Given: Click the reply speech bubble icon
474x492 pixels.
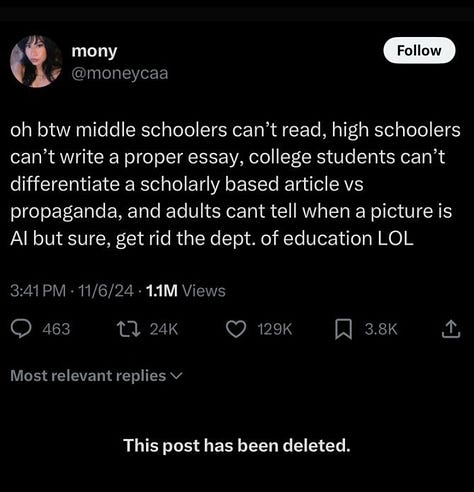Looking at the screenshot, I should (x=21, y=329).
